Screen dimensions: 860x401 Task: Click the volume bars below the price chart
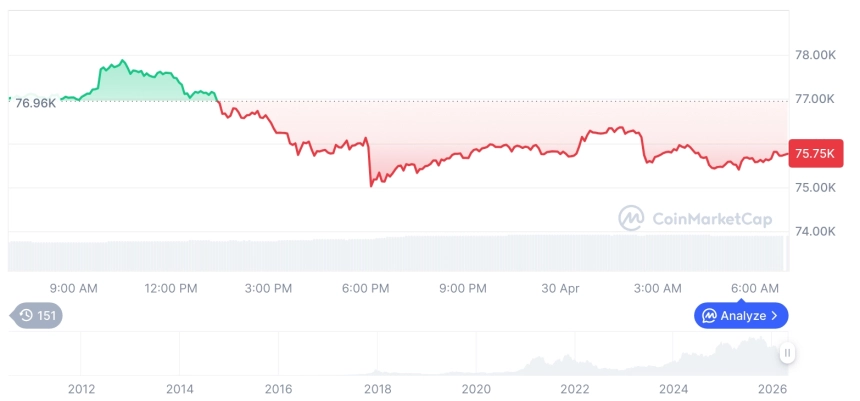[x=400, y=252]
